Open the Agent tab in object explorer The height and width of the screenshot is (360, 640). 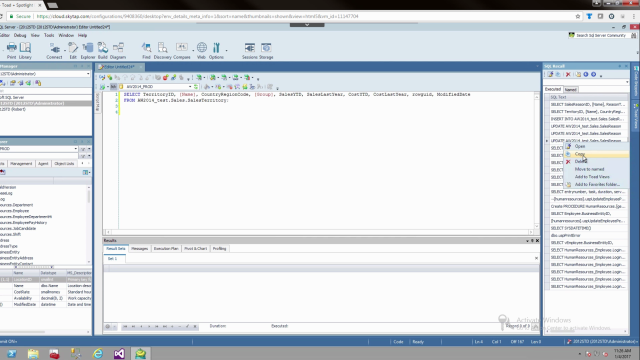click(x=43, y=164)
